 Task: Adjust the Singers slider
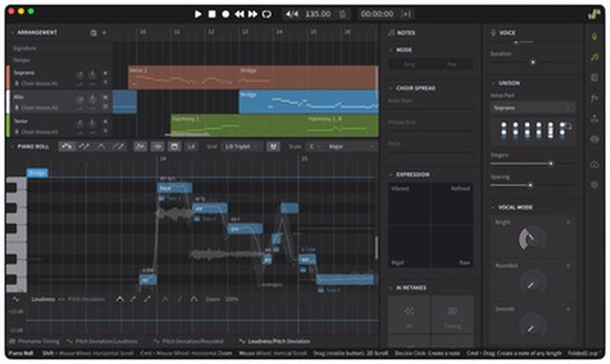(x=551, y=164)
